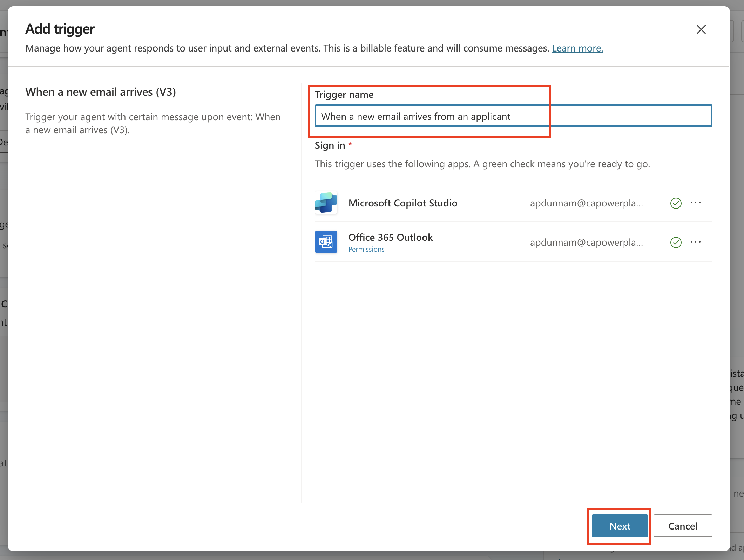Viewport: 744px width, 560px height.
Task: Open the Learn more link
Action: pos(577,48)
